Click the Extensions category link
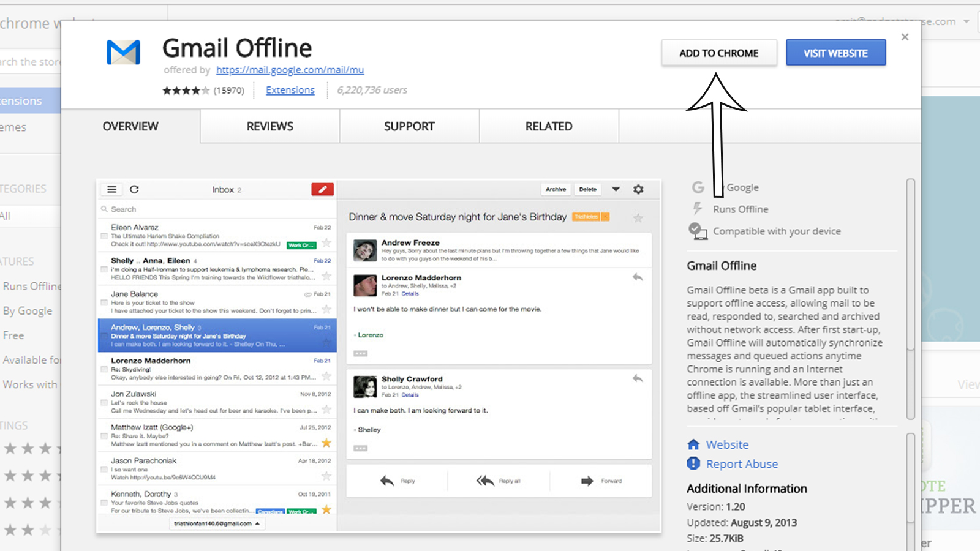The width and height of the screenshot is (980, 551). pyautogui.click(x=290, y=90)
